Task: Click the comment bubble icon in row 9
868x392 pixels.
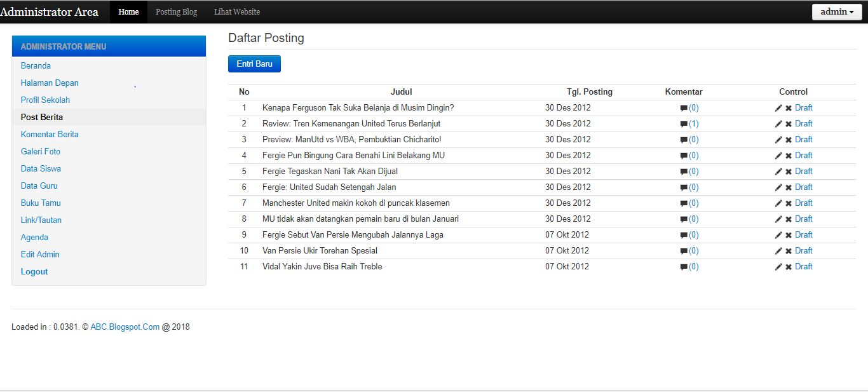Action: (684, 235)
